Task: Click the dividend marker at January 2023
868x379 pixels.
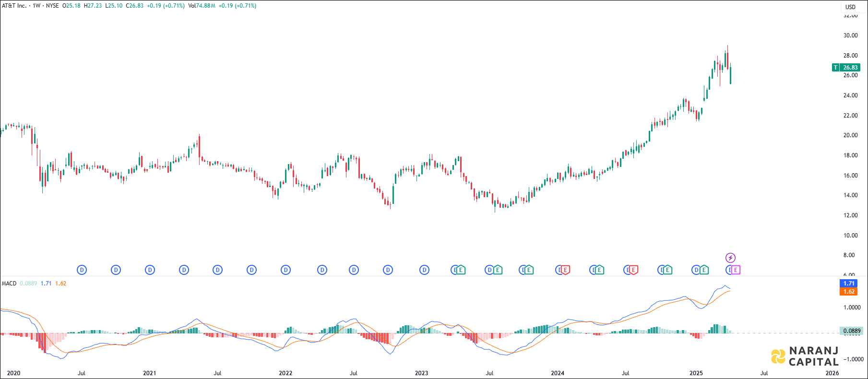Action: tap(425, 270)
